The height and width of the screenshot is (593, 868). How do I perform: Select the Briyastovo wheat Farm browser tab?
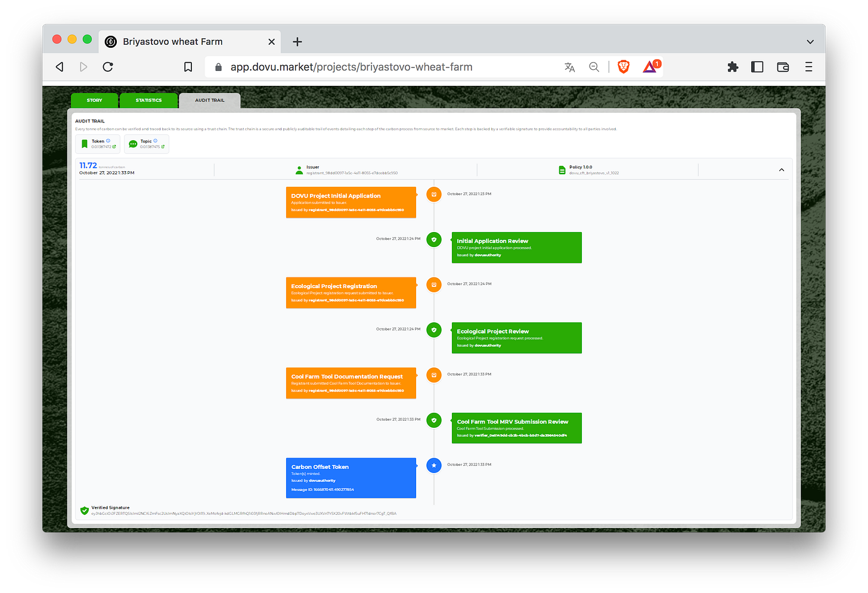(190, 42)
